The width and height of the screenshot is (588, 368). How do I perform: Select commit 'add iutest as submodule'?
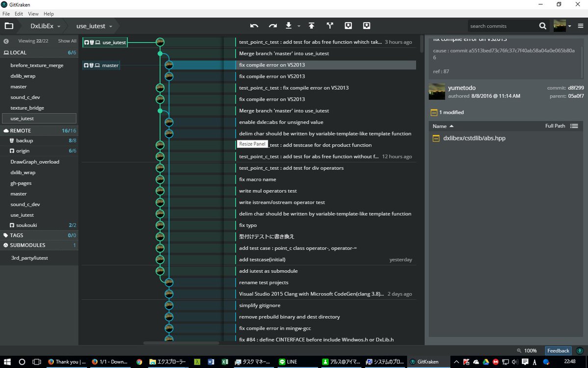click(x=268, y=271)
